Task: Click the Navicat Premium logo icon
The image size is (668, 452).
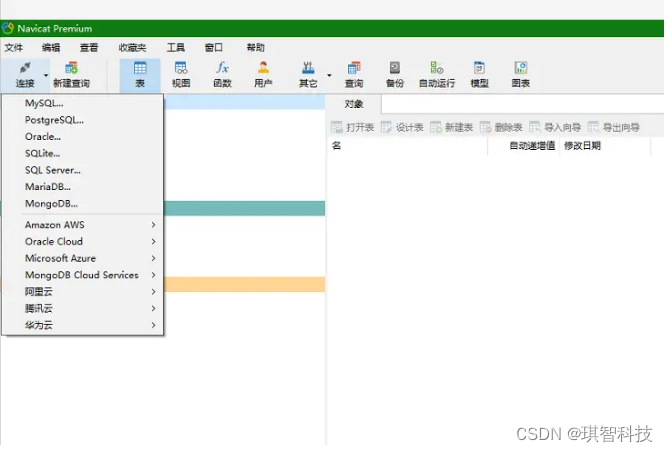Action: click(8, 28)
